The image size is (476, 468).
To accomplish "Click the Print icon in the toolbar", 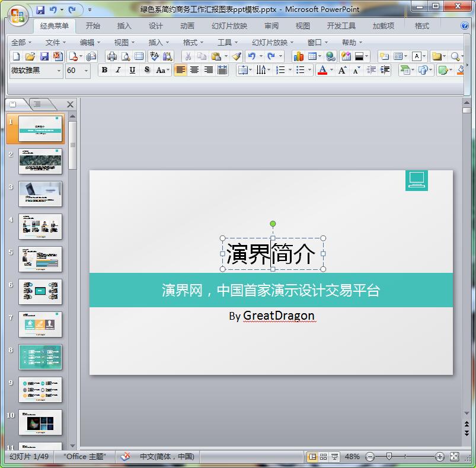I will 111,56.
